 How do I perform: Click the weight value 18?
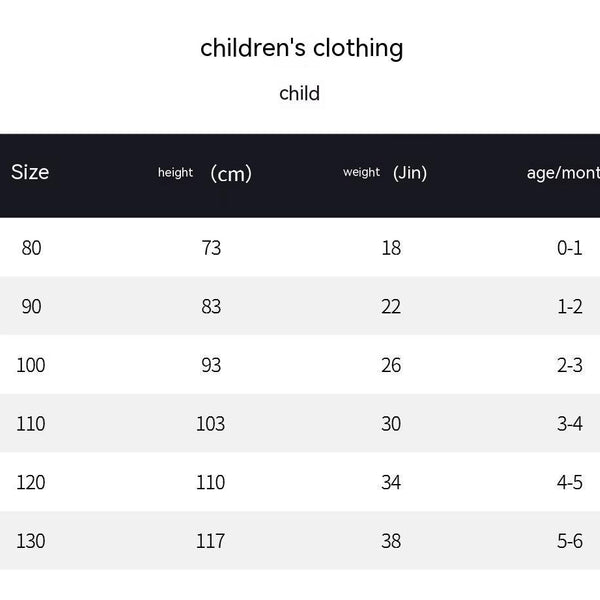(x=391, y=248)
